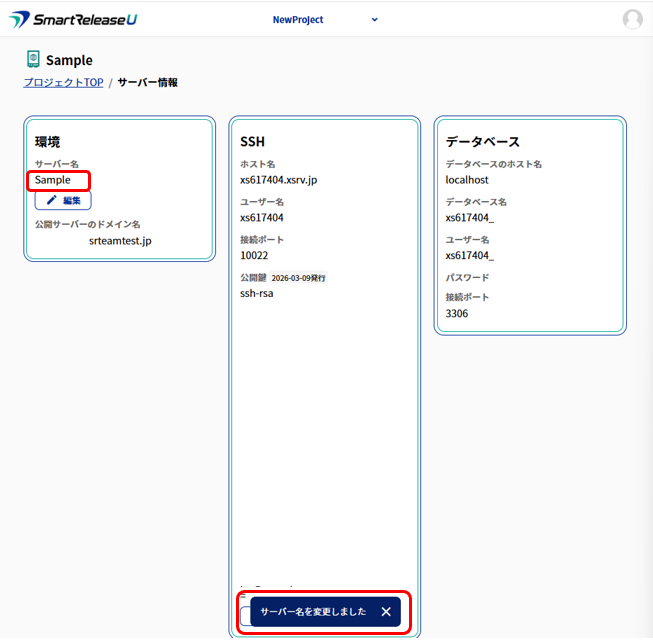Select the サーバー情報 breadcrumb item
This screenshot has height=642, width=653.
pyautogui.click(x=147, y=82)
